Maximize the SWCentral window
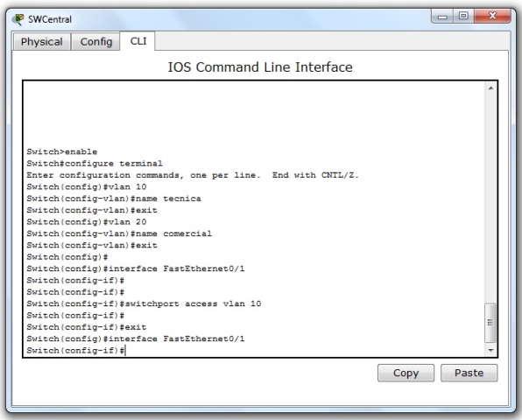Image resolution: width=522 pixels, height=420 pixels. 463,16
